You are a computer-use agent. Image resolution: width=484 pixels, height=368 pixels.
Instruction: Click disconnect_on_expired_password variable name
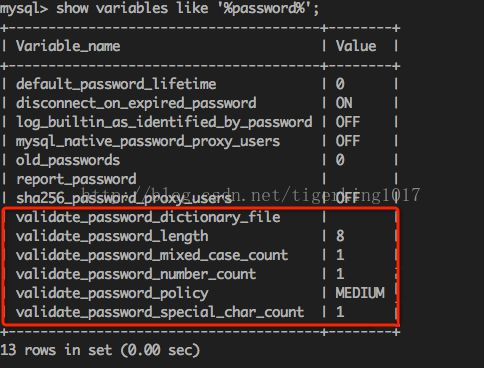click(x=136, y=103)
